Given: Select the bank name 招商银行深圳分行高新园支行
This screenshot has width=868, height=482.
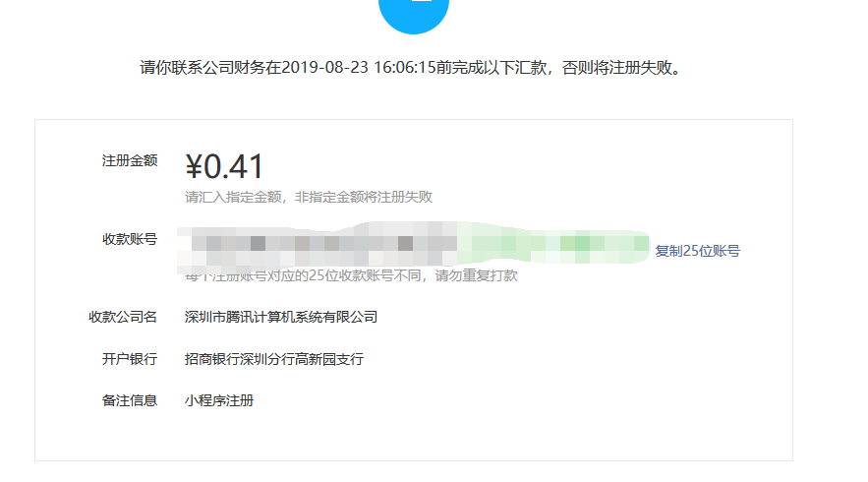Looking at the screenshot, I should click(x=274, y=359).
